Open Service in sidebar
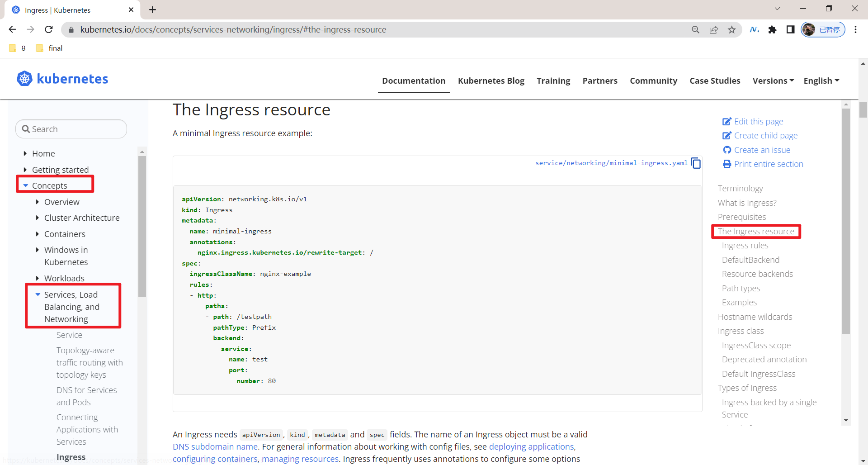Image resolution: width=868 pixels, height=465 pixels. coord(69,335)
